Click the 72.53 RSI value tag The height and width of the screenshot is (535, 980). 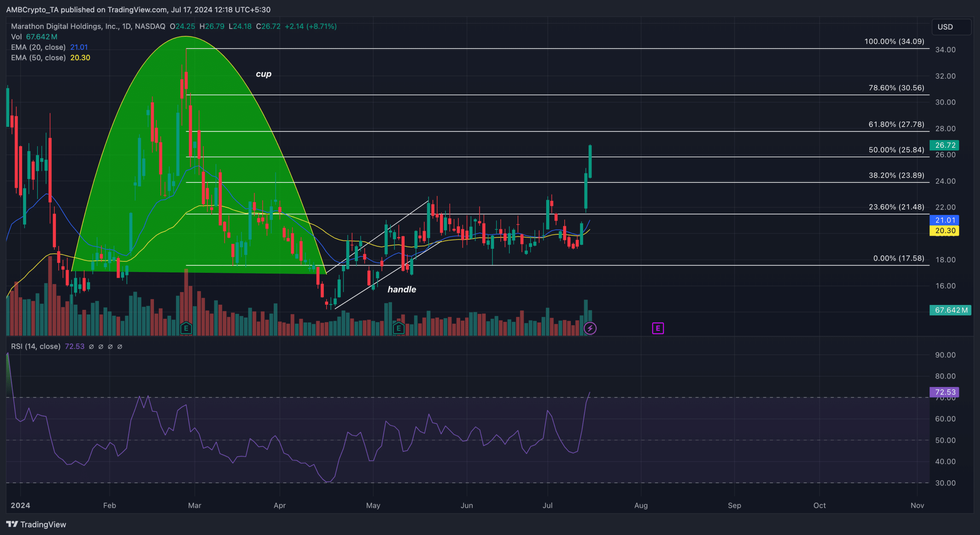point(944,392)
